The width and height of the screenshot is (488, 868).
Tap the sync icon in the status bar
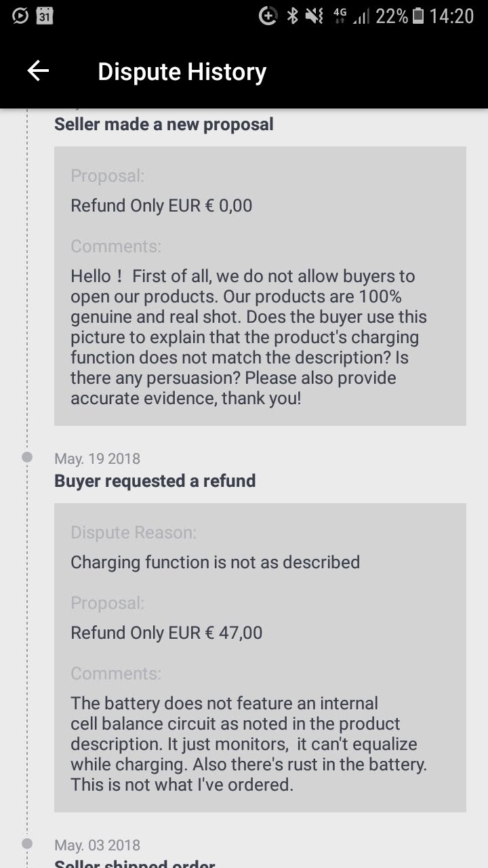pyautogui.click(x=20, y=16)
